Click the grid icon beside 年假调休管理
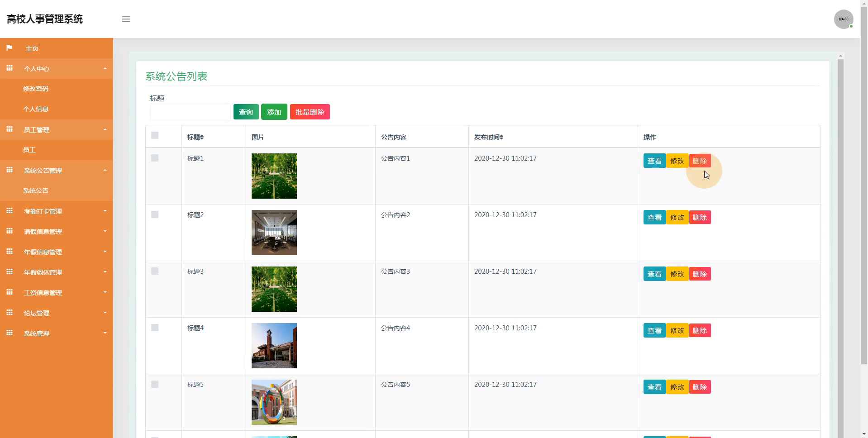 [9, 272]
